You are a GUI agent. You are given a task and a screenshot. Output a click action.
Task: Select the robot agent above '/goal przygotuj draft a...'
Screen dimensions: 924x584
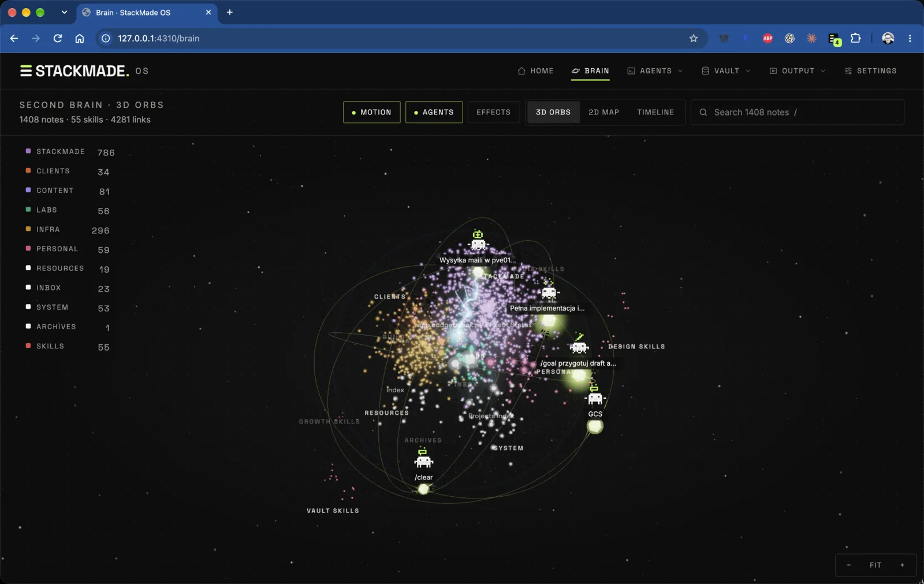(579, 344)
